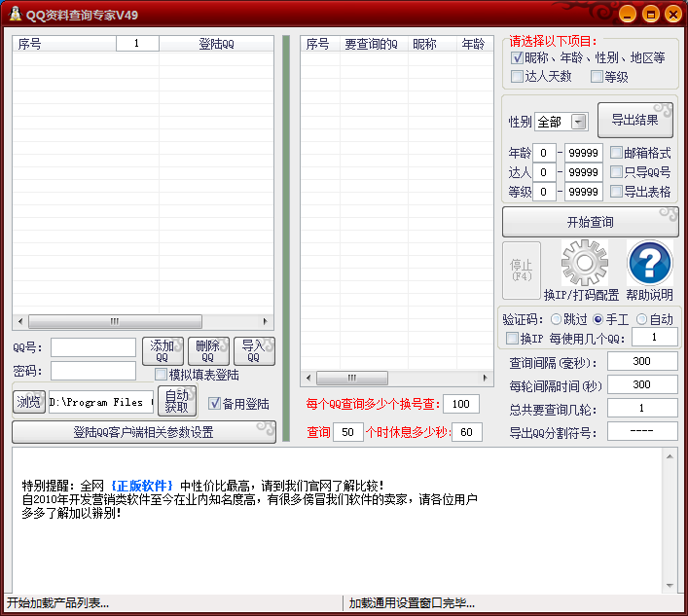Image resolution: width=688 pixels, height=616 pixels.
Task: Open 登陆QQ客户端相关参数设置
Action: coord(144,432)
